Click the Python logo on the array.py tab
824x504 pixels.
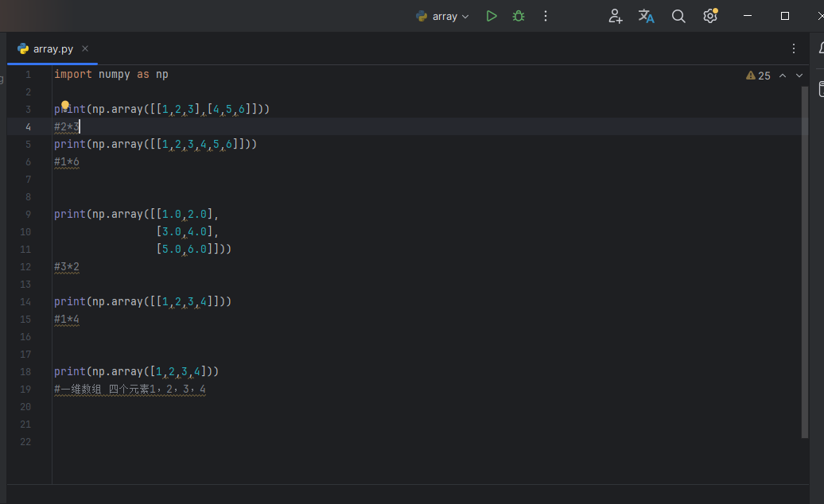click(24, 48)
